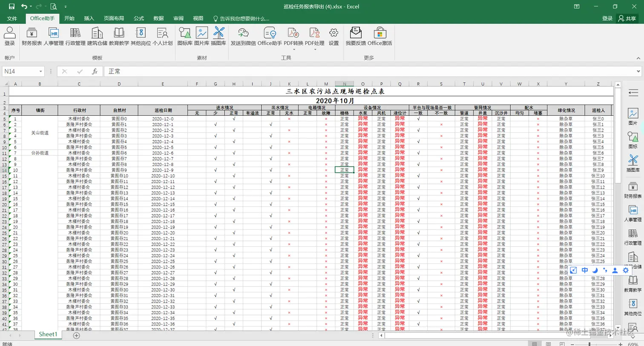Open the Customize Quick Access Toolbar dropdown
Viewport: 644px width, 346px height.
pyautogui.click(x=65, y=7)
